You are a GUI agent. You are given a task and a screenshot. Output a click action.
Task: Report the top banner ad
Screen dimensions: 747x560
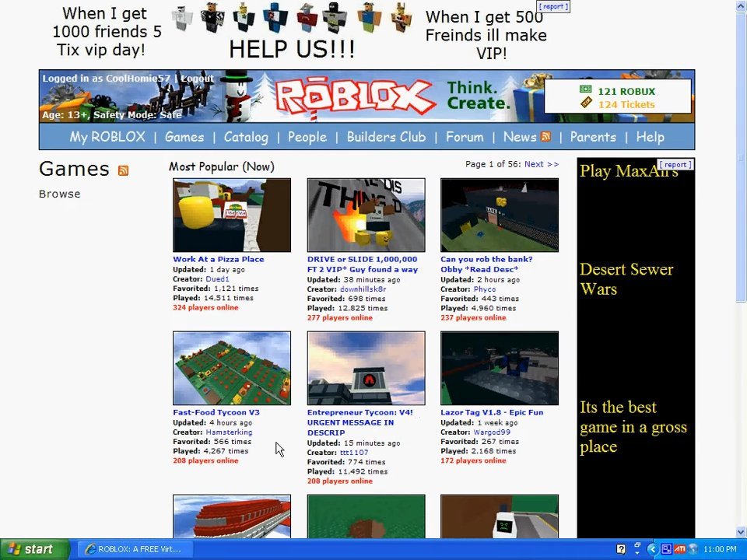553,7
